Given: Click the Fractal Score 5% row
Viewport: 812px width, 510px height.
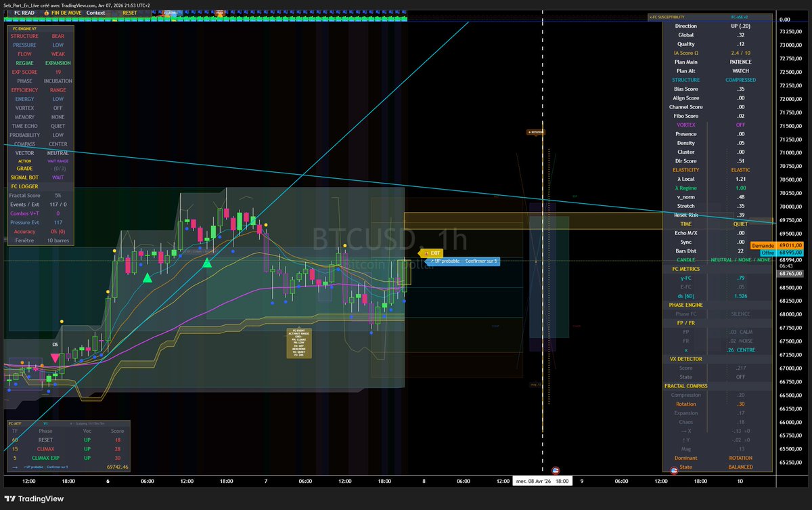Looking at the screenshot, I should click(x=40, y=196).
